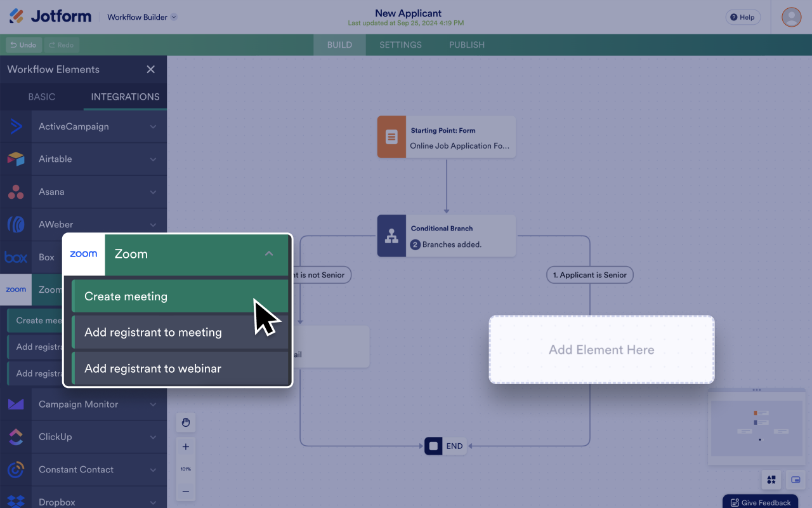Screen dimensions: 812x508
Task: Select the Airtable label text
Action: point(55,159)
